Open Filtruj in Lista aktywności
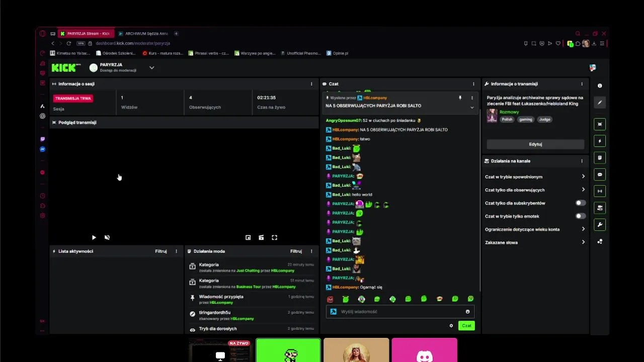Viewport: 644px width, 362px height. pos(161,251)
